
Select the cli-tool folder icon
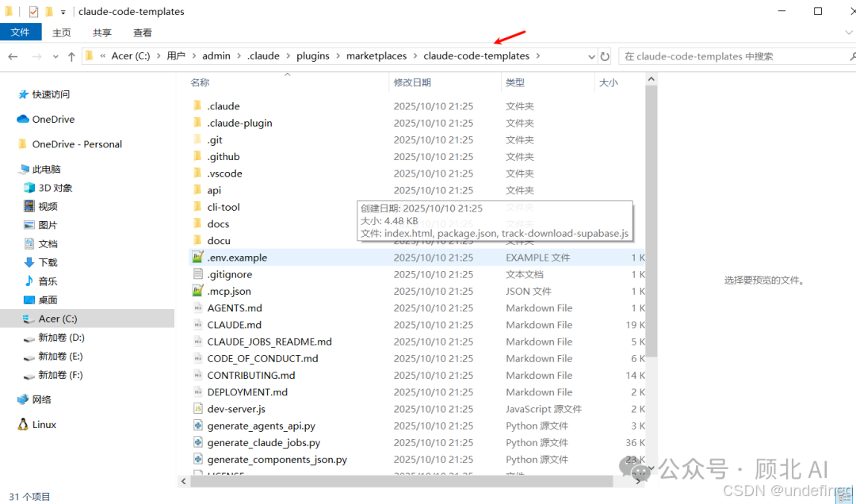click(197, 207)
